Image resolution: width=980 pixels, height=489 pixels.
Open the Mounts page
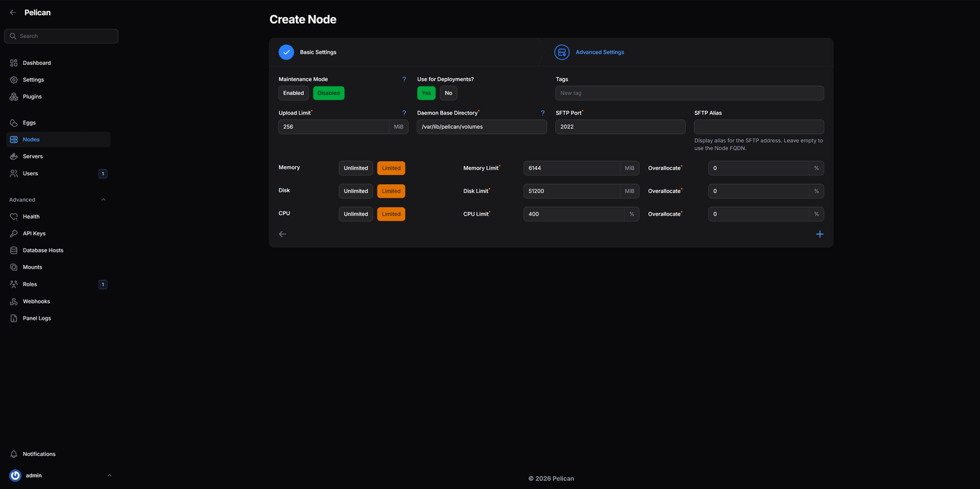coord(58,267)
